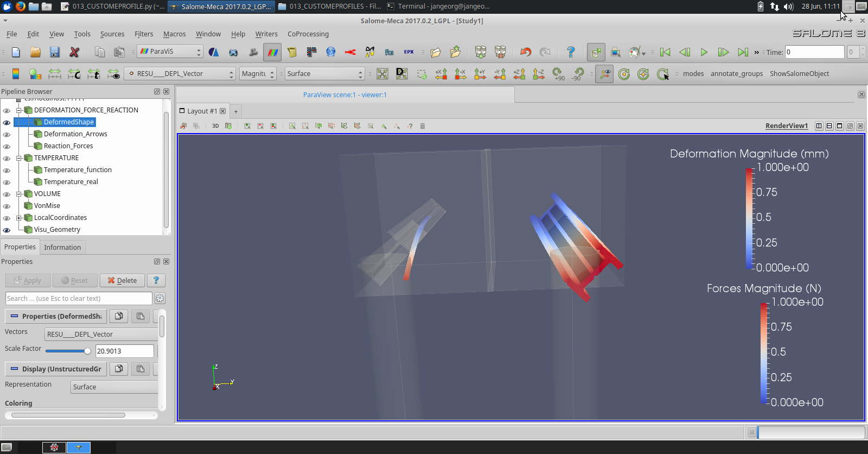Viewport: 868px width, 454px height.
Task: Toggle visibility of DEFORMATION_FORCE_REACTION
Action: pos(7,110)
